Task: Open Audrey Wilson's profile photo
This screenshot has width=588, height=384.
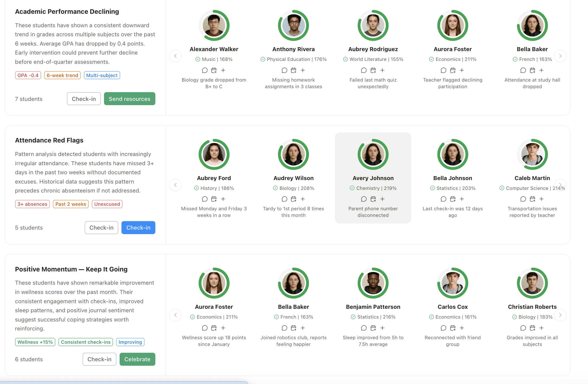Action: pos(293,154)
